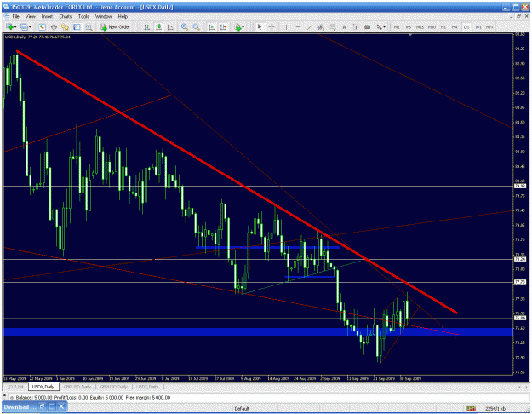Click the 76.84 current price label
The width and height of the screenshot is (532, 414).
click(520, 318)
